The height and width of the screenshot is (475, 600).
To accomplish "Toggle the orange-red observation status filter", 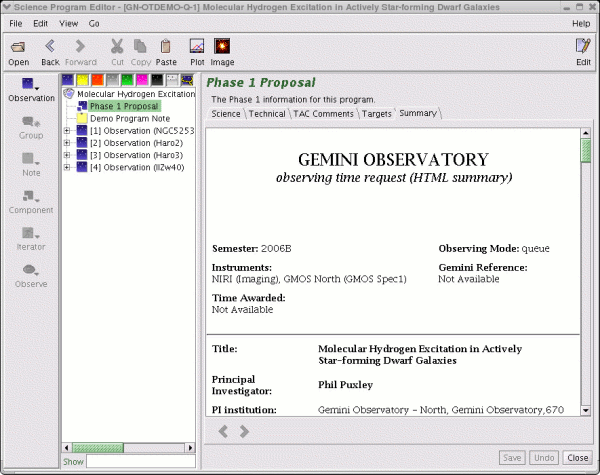I will click(x=98, y=80).
